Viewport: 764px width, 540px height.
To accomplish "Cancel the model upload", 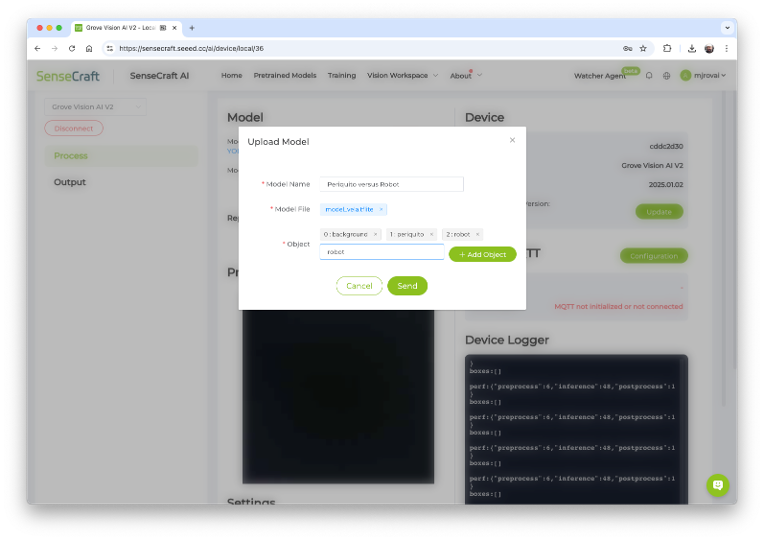I will point(359,286).
